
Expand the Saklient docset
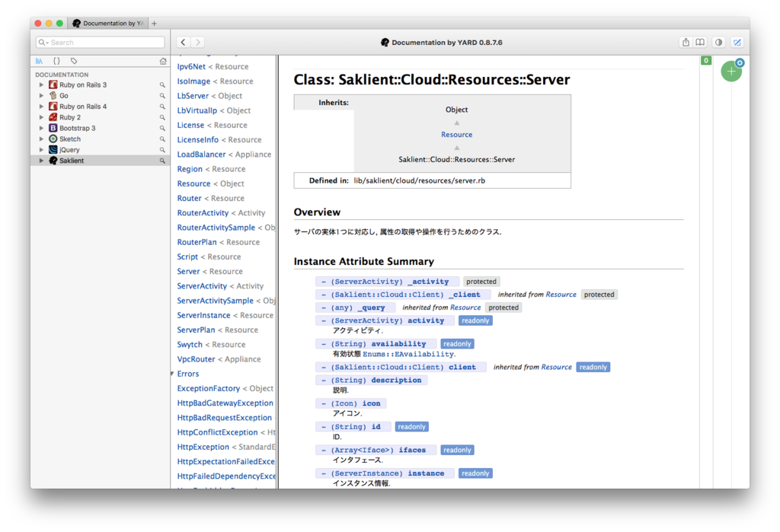[41, 161]
